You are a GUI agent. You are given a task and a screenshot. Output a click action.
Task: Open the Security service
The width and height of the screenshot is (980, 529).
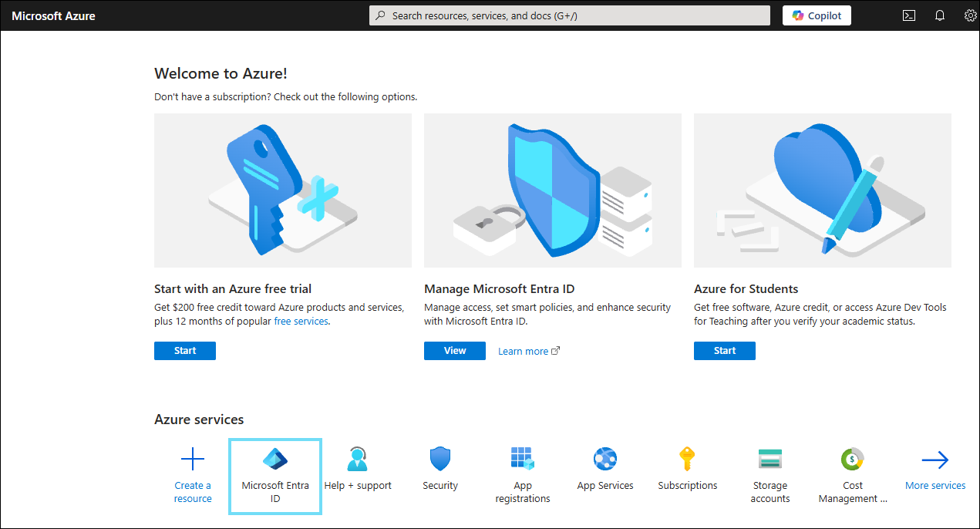439,467
